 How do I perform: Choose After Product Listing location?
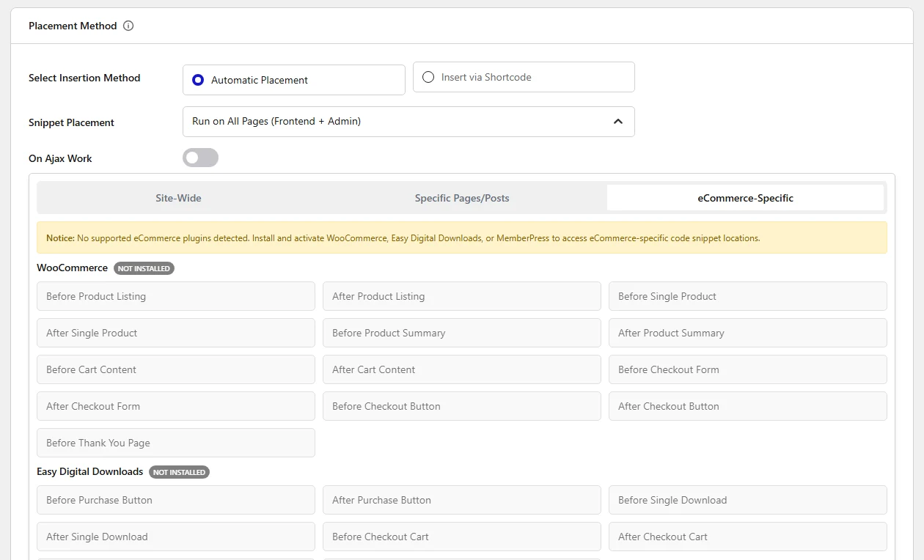pos(462,296)
